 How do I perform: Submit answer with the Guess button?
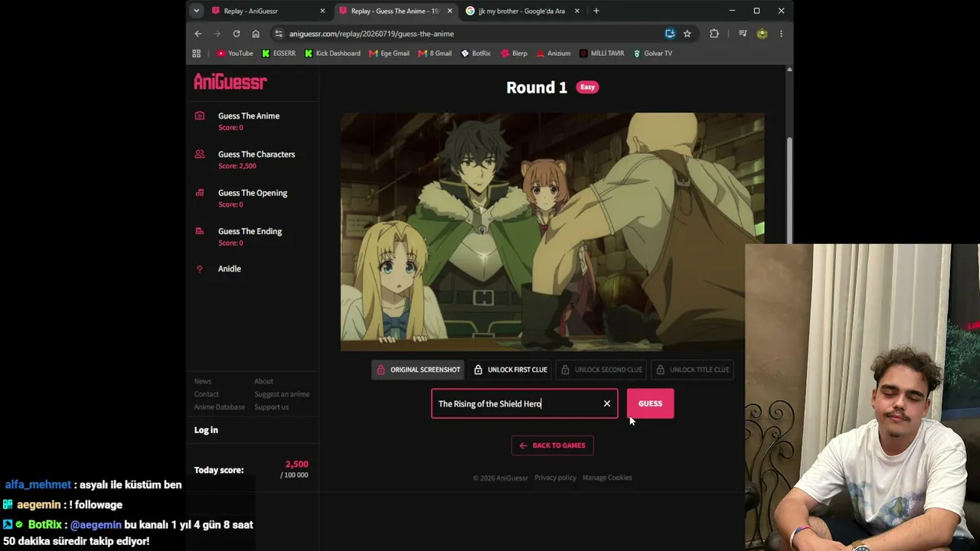point(650,403)
